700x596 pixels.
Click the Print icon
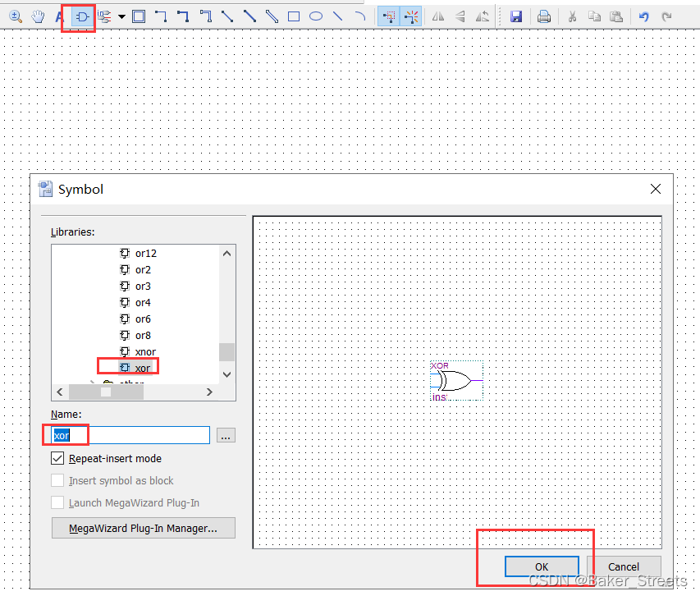pyautogui.click(x=544, y=17)
